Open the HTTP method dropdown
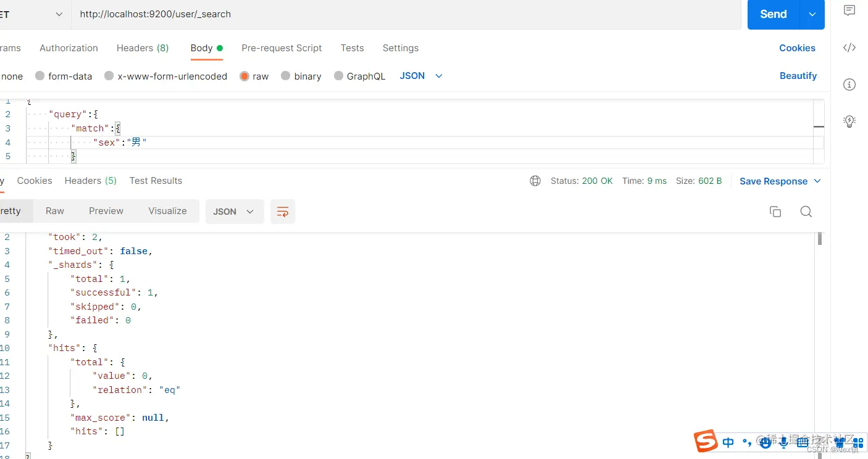This screenshot has width=868, height=459. (x=35, y=14)
